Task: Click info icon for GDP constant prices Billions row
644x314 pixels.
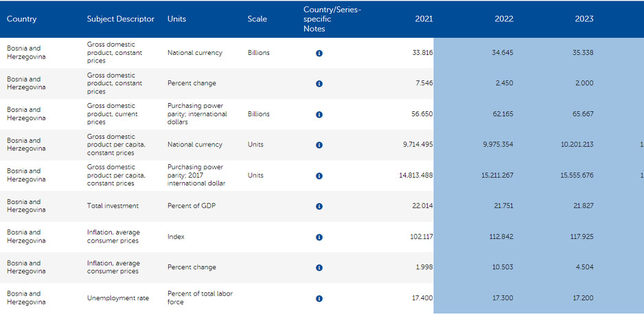Action: coord(319,53)
